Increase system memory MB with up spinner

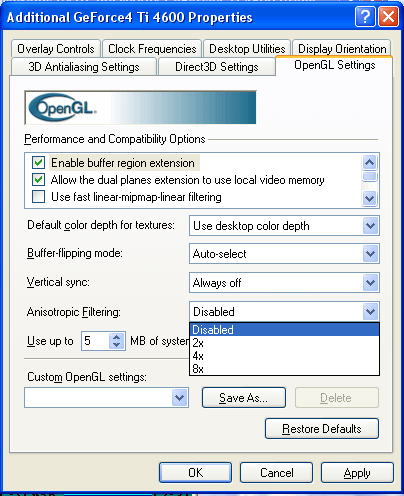pos(117,337)
